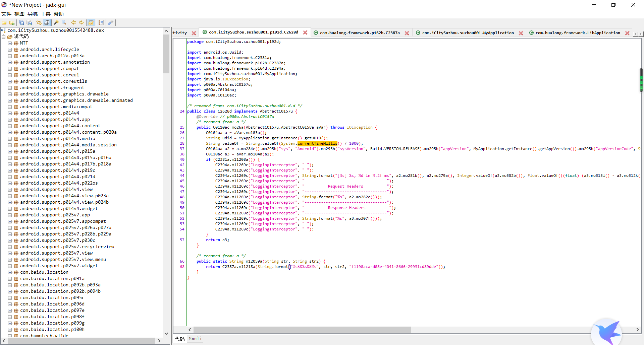644x345 pixels.
Task: Expand com.baidu.location package
Action: tap(10, 272)
